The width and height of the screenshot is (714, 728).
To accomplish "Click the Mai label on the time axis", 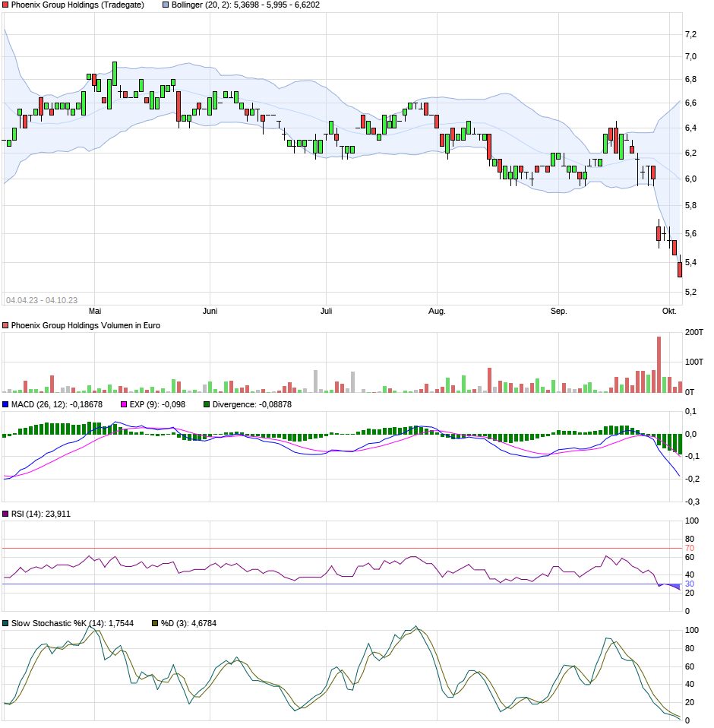I will [x=95, y=311].
